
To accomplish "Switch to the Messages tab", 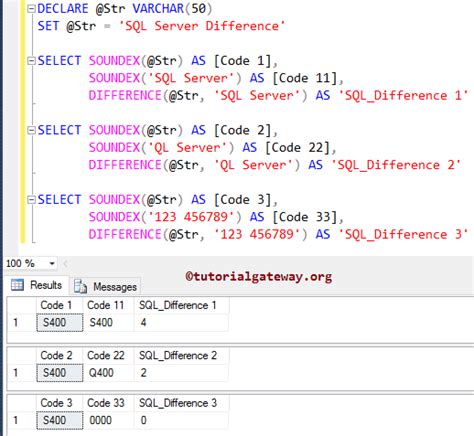I will point(105,286).
